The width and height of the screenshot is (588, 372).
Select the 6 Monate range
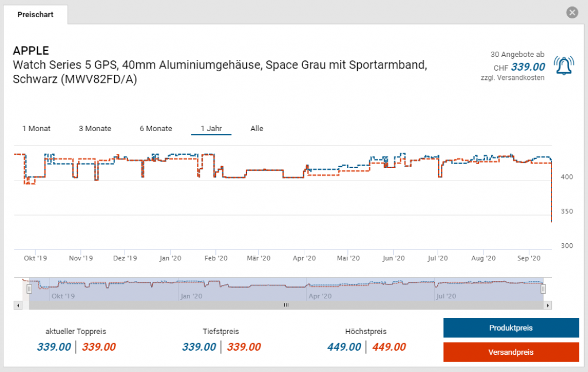click(x=156, y=128)
